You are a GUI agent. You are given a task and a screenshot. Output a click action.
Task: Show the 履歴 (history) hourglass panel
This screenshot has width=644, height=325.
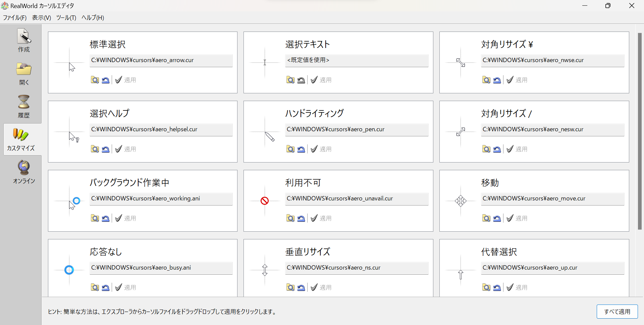23,106
